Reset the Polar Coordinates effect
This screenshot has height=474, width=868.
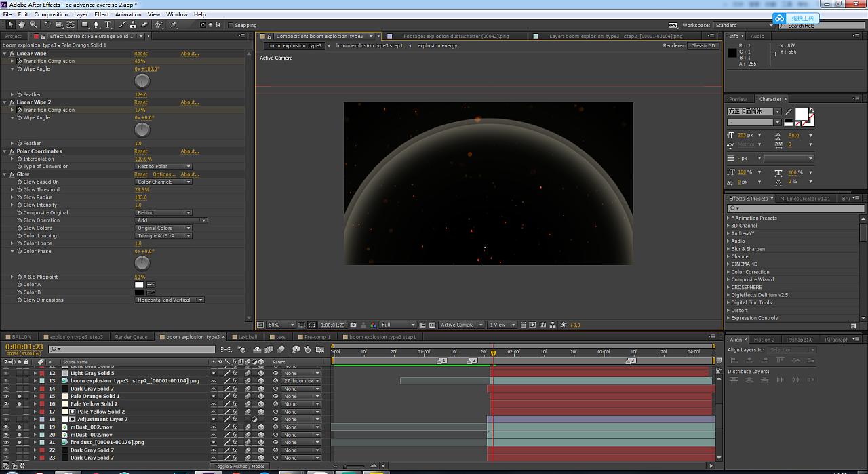140,151
